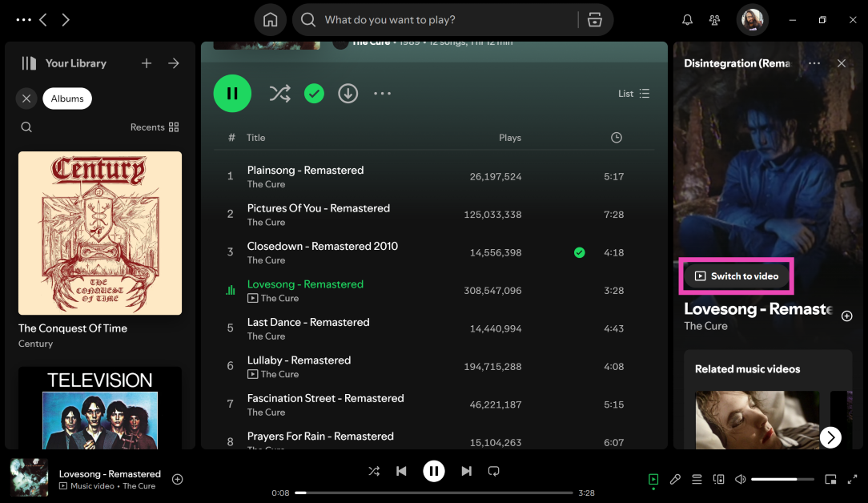
Task: Download the album with arrow icon
Action: point(348,94)
